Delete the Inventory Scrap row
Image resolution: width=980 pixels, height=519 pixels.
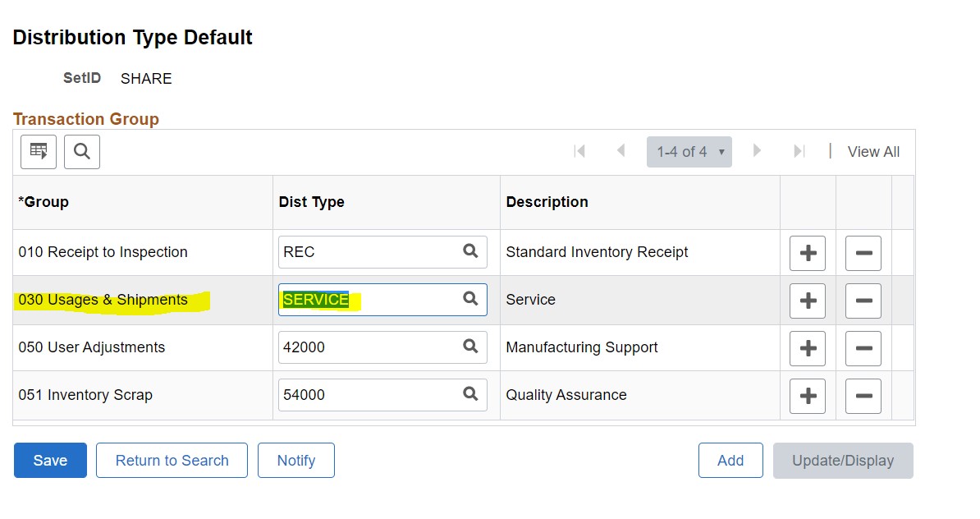point(863,395)
